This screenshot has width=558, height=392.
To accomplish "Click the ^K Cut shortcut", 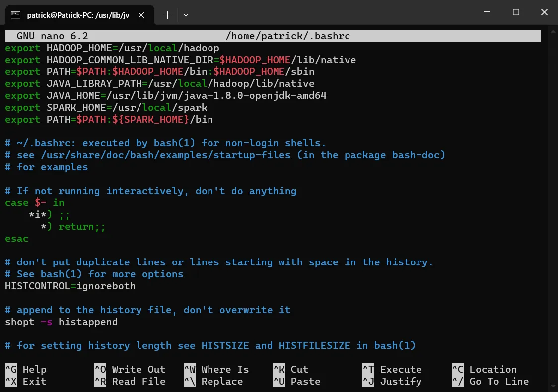I will pyautogui.click(x=291, y=369).
